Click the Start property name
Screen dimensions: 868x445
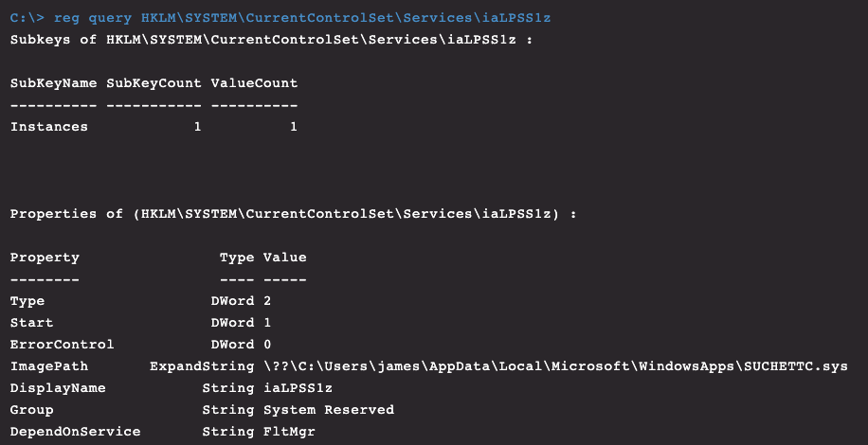coord(31,323)
